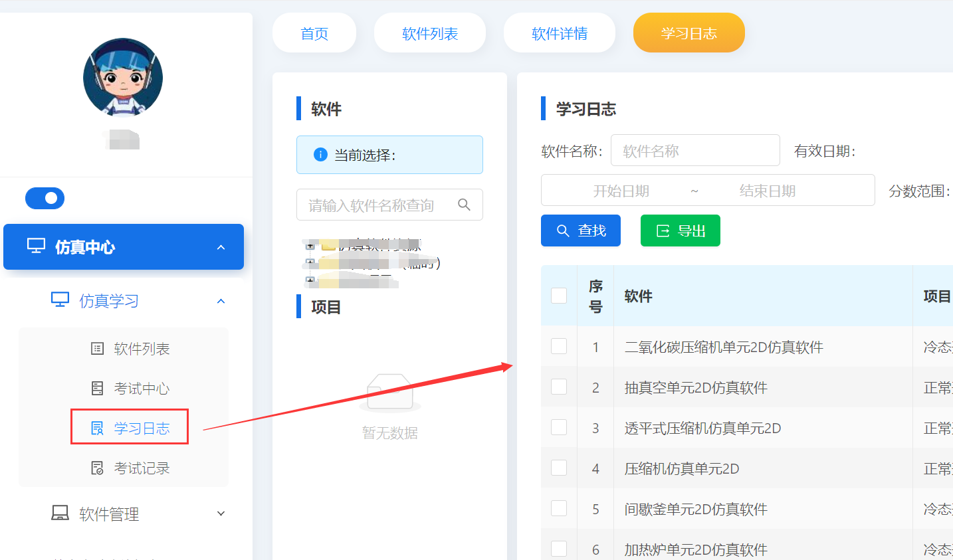Select the 学习日志 top tab
953x560 pixels.
point(689,33)
